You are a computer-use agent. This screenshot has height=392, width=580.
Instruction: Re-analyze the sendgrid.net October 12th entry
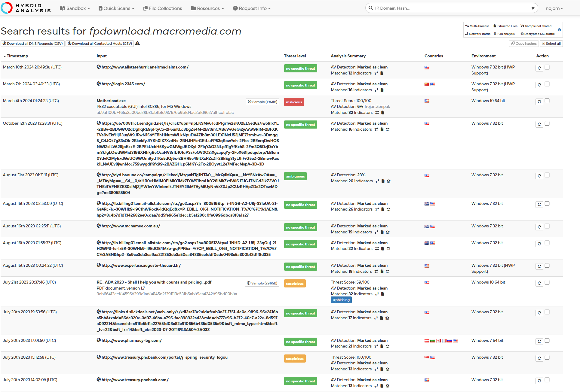pyautogui.click(x=539, y=124)
